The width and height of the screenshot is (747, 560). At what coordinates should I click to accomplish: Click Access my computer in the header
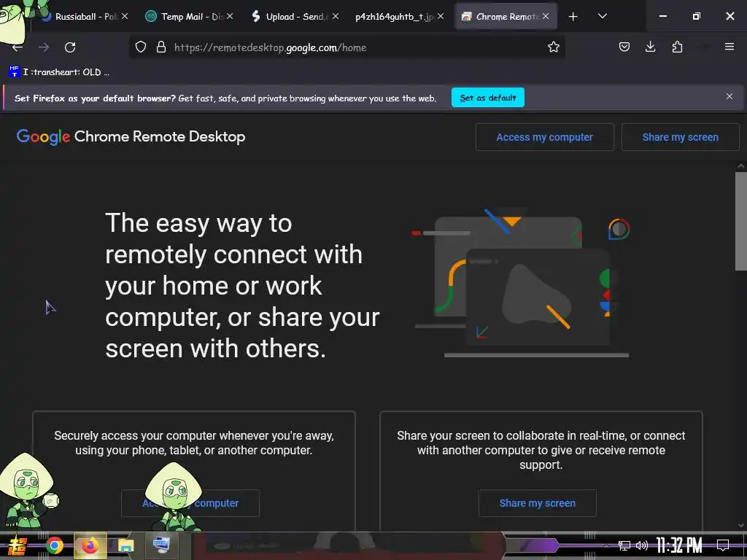[544, 137]
